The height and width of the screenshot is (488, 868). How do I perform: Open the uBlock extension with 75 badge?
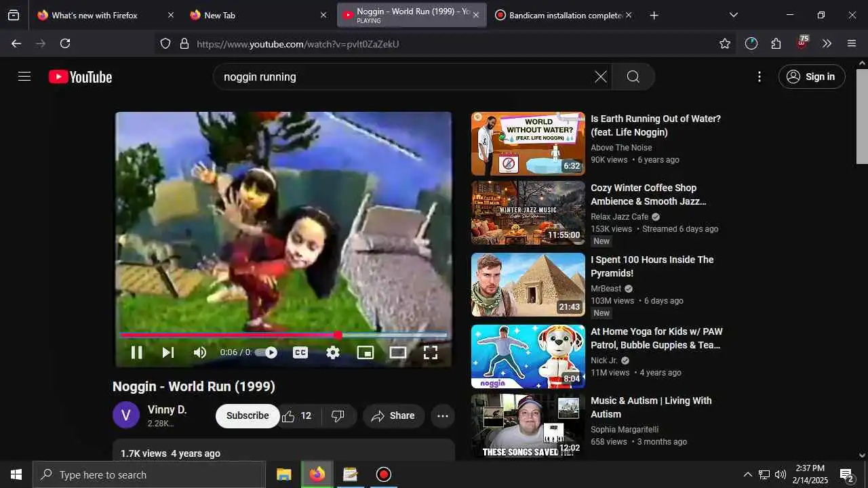coord(802,43)
